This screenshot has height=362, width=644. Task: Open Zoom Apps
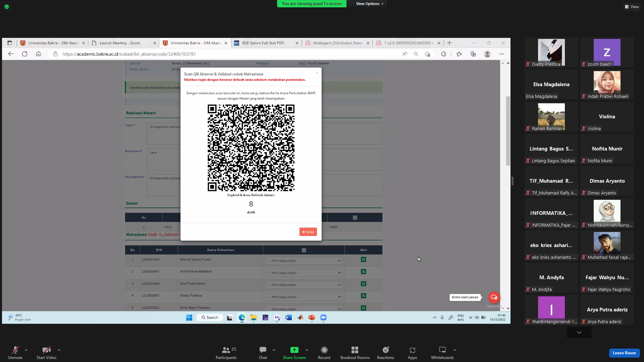coord(412,353)
